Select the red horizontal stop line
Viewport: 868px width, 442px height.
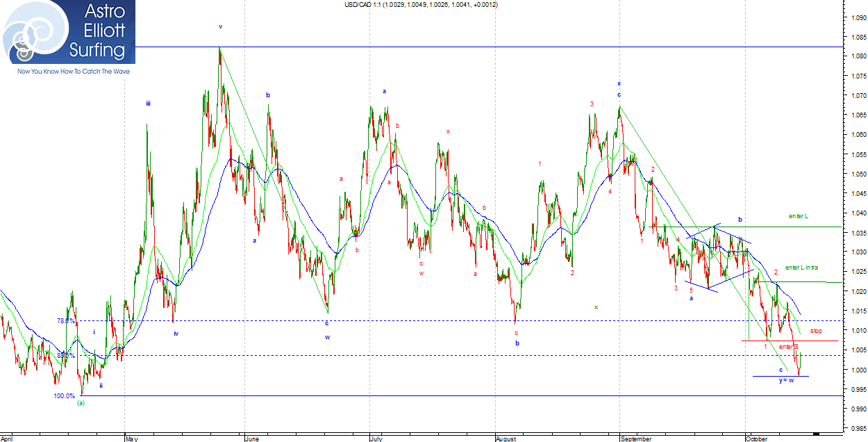(x=790, y=341)
